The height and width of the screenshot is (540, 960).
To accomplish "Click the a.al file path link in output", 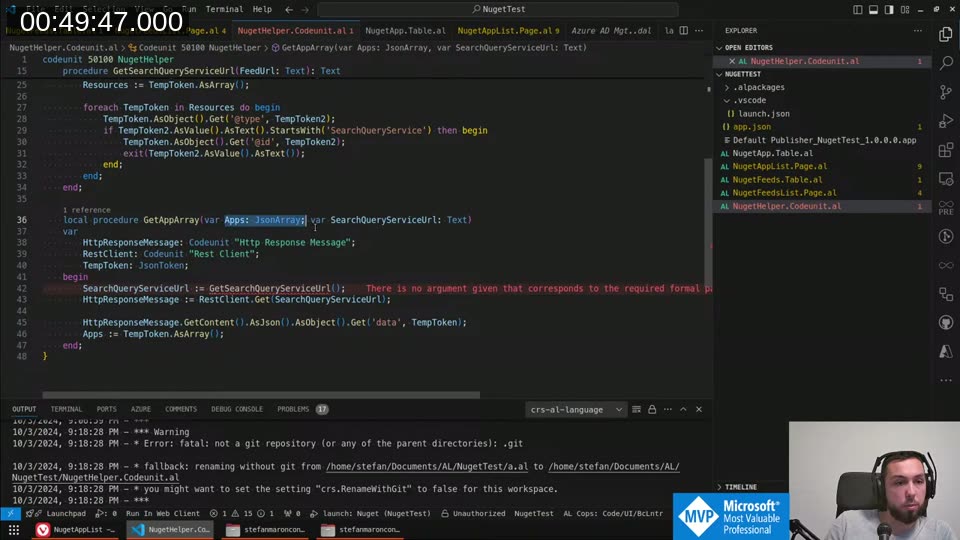I will pos(427,467).
